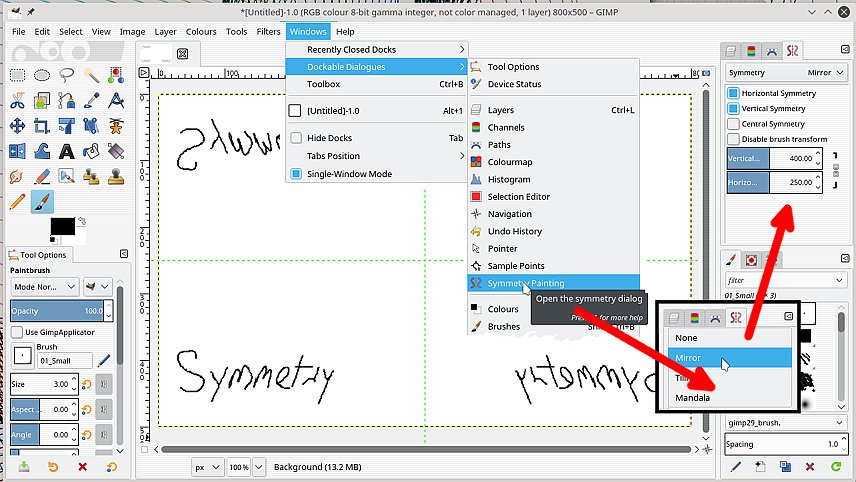Open the paint Mode Normal dropdown
The height and width of the screenshot is (482, 856).
click(45, 287)
